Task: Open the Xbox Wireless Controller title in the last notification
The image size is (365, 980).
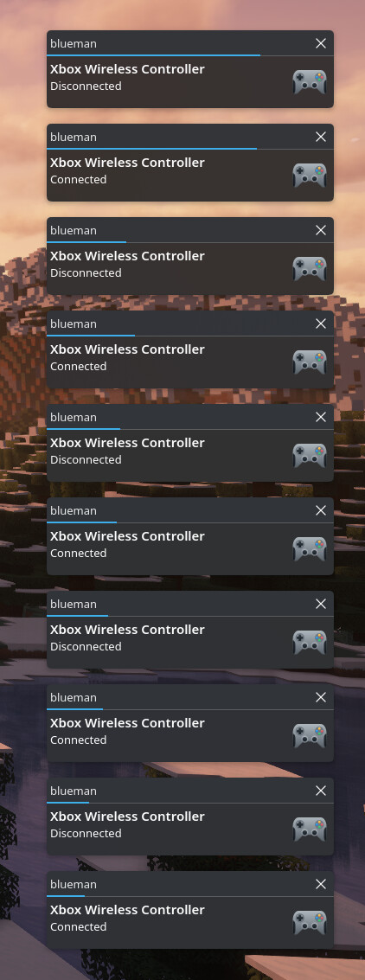Action: 127,910
